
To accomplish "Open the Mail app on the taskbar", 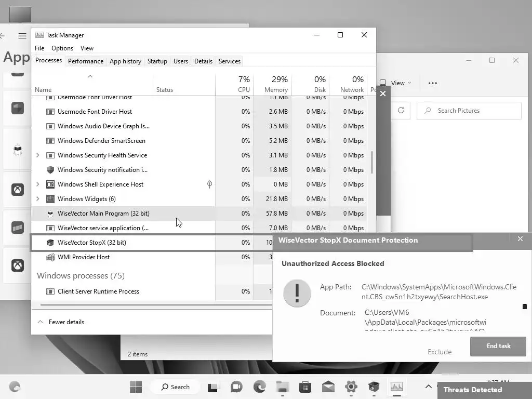I will tap(328, 387).
